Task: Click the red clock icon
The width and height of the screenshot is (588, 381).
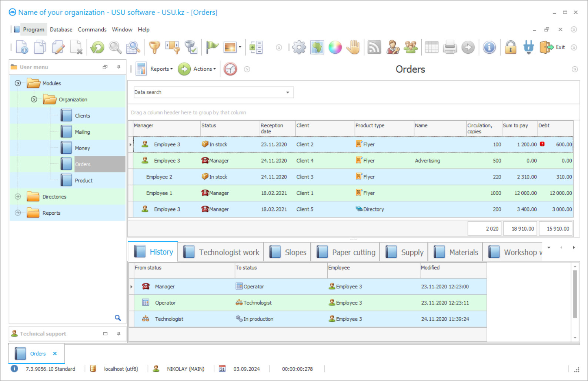Action: pos(230,69)
